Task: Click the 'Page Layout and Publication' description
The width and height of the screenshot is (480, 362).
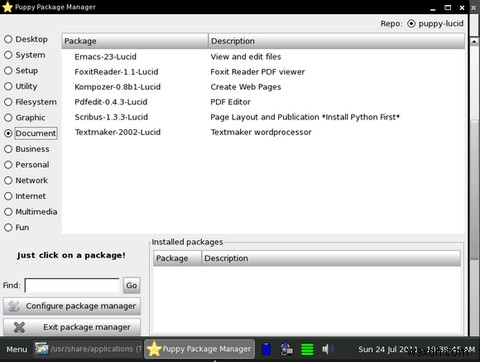Action: (265, 117)
